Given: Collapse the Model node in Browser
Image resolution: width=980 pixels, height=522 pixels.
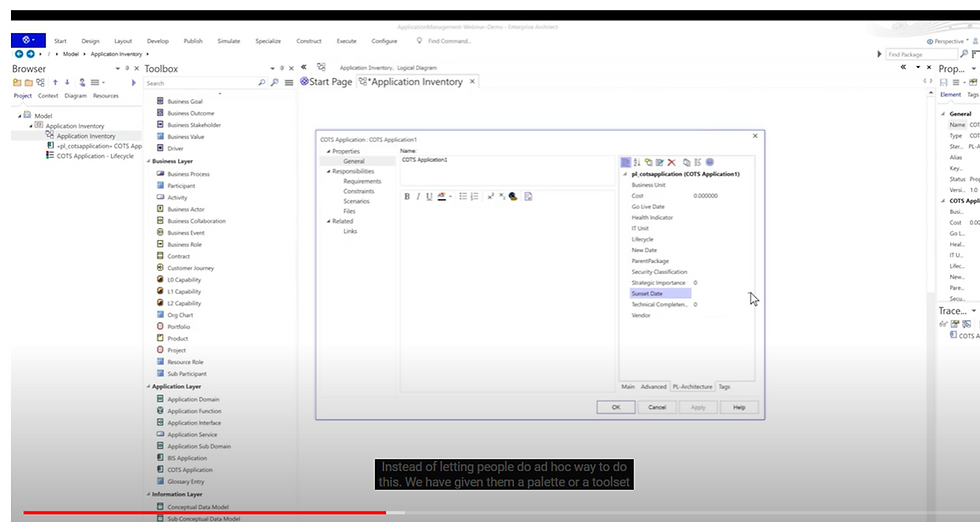Looking at the screenshot, I should click(x=19, y=116).
